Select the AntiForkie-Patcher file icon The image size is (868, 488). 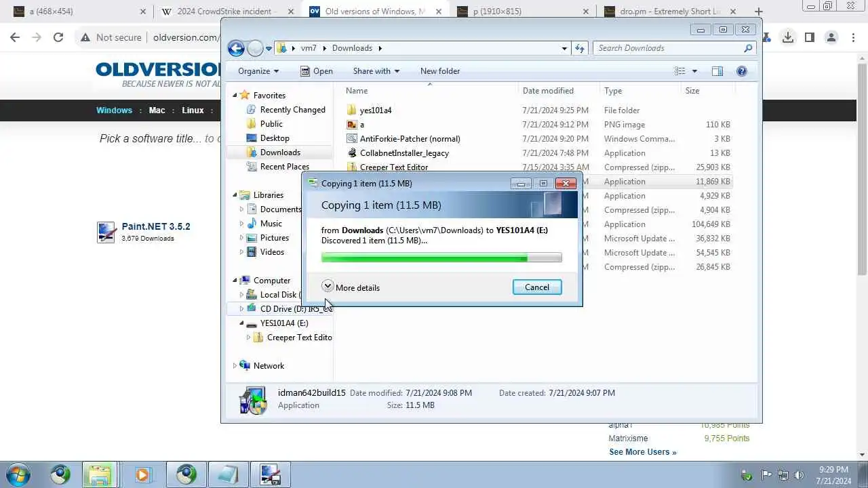pyautogui.click(x=351, y=138)
